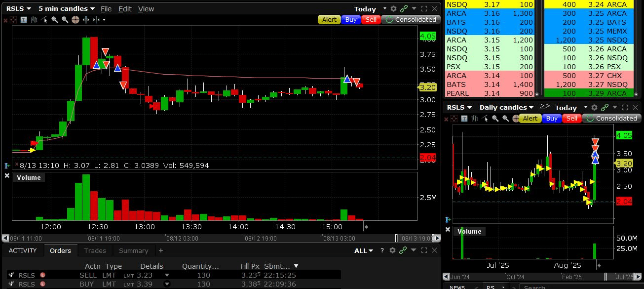Click the 3.20 current price marker on the 5 min chart
644x289 pixels.
click(x=427, y=87)
